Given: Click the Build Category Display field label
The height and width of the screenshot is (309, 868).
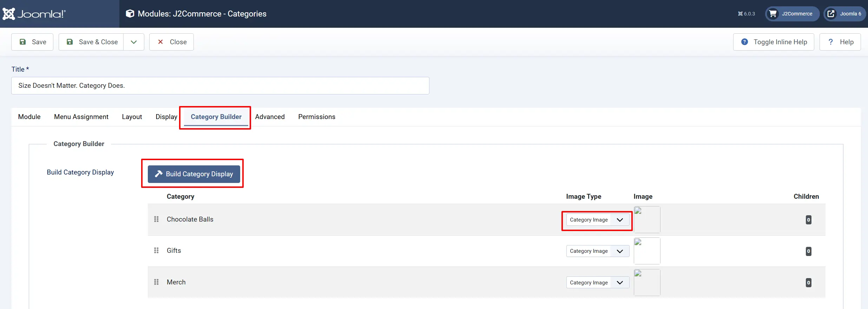Looking at the screenshot, I should 80,172.
